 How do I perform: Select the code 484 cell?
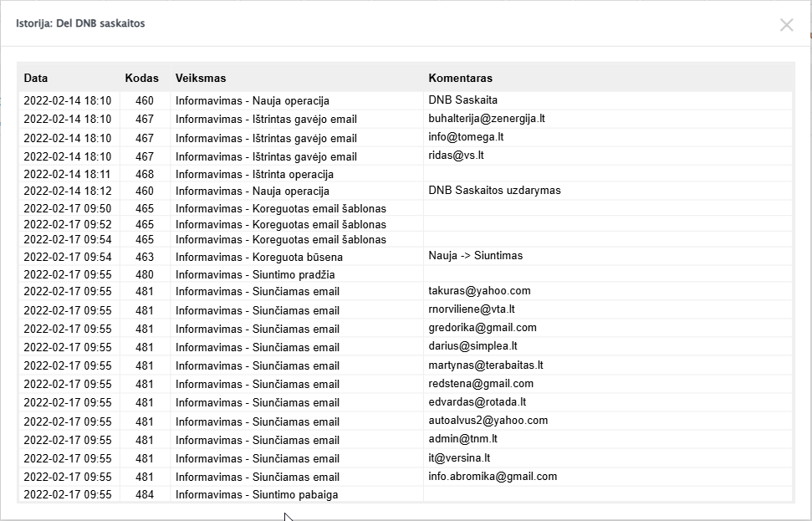144,495
